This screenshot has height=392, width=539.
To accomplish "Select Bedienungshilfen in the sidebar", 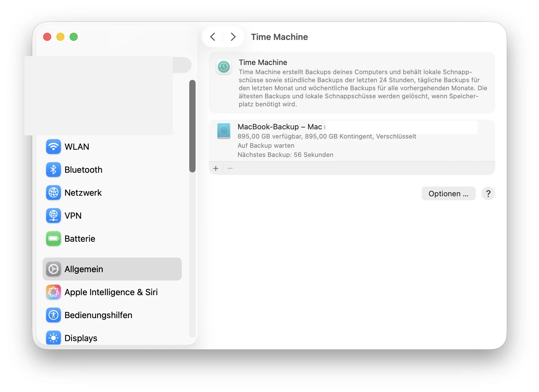I will [x=112, y=315].
